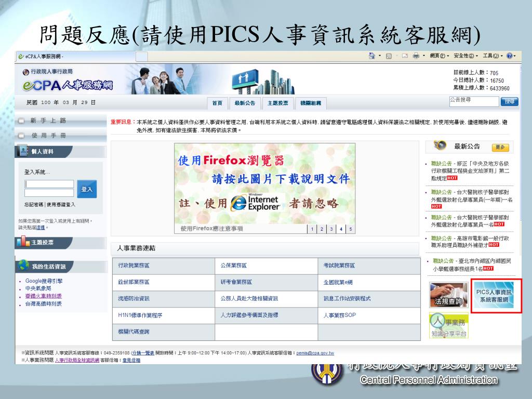The width and height of the screenshot is (532, 399).
Task: Click the login username input field
Action: point(49,184)
